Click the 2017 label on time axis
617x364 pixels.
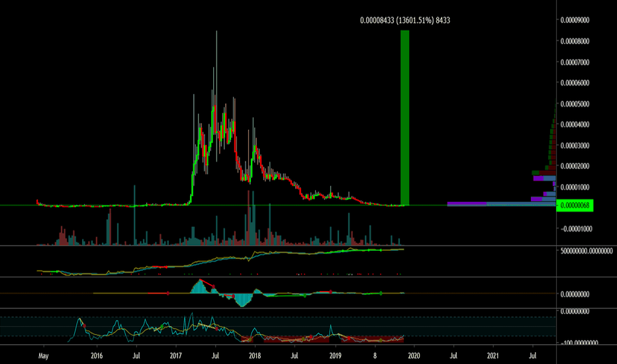click(175, 356)
